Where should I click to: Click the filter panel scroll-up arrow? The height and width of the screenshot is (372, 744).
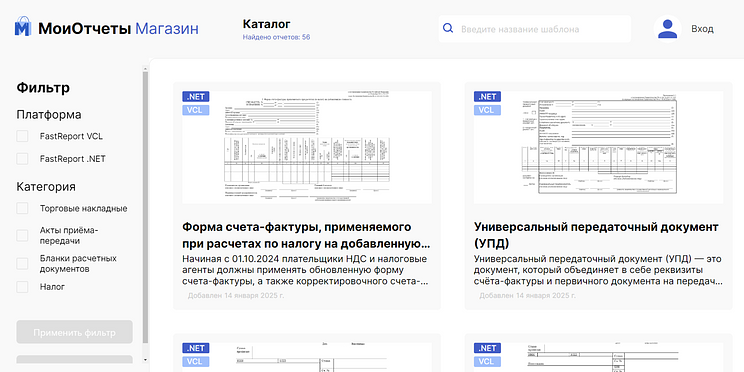[145, 69]
